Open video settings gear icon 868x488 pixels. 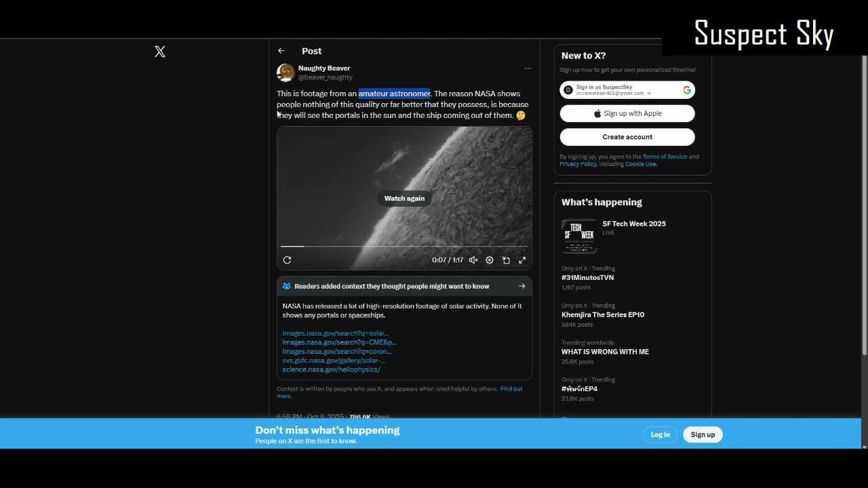pyautogui.click(x=490, y=260)
